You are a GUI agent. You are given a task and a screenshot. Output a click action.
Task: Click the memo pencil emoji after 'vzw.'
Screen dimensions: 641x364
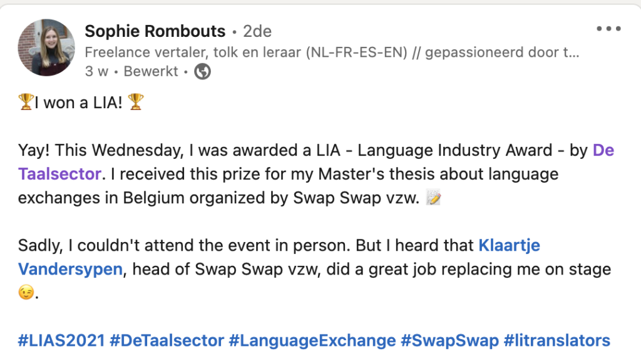point(433,198)
